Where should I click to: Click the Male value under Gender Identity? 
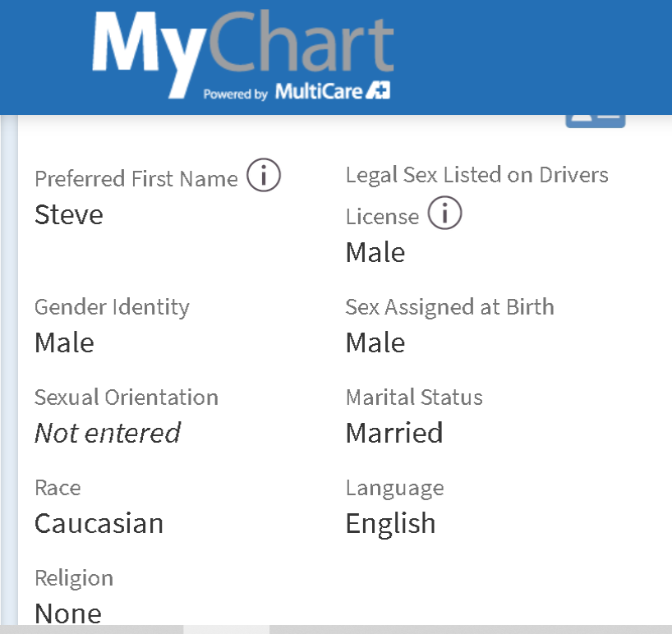click(64, 342)
